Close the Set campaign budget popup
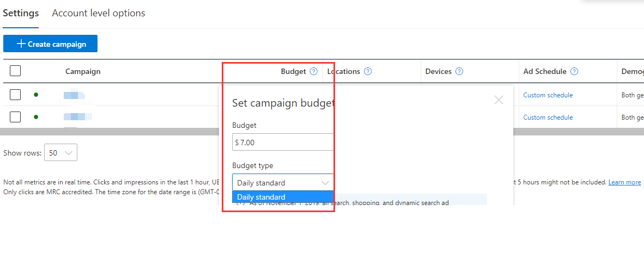 tap(499, 100)
